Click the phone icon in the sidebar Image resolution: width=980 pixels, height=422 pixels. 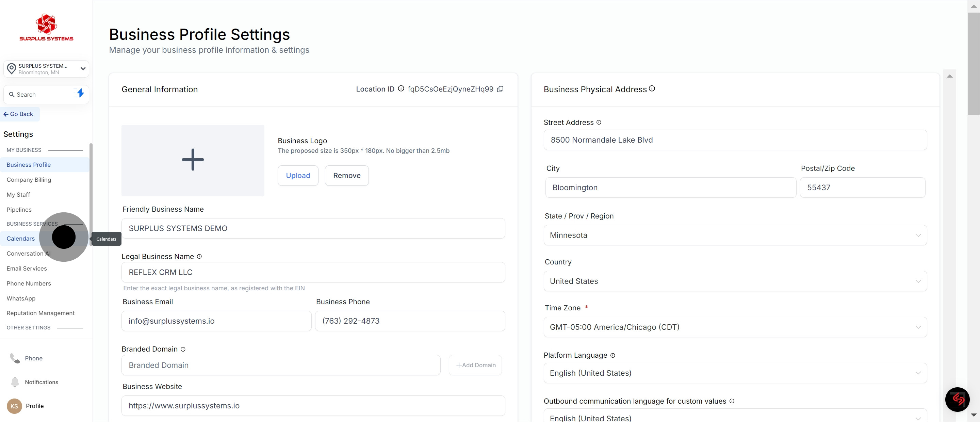tap(15, 358)
